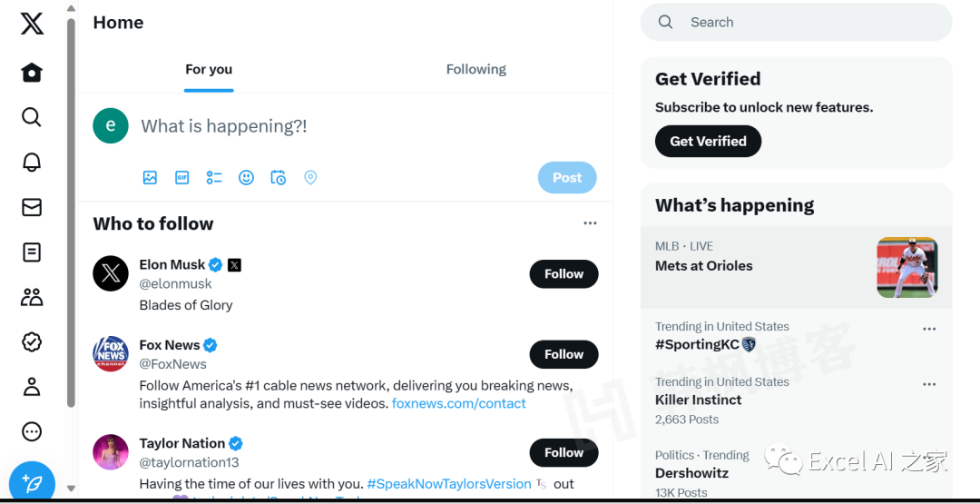The image size is (980, 504).
Task: Create a poll in the composer
Action: coord(214,178)
